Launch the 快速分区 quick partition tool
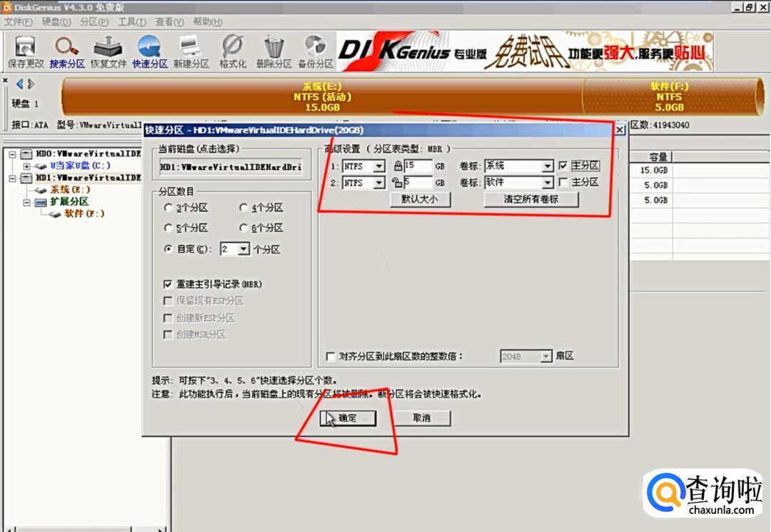Viewport: 771px width, 532px height. point(149,51)
